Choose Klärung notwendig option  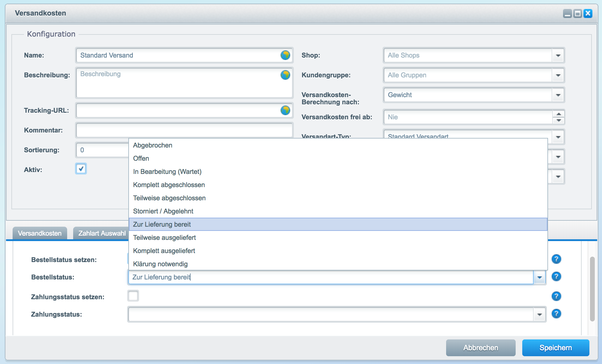pos(338,264)
